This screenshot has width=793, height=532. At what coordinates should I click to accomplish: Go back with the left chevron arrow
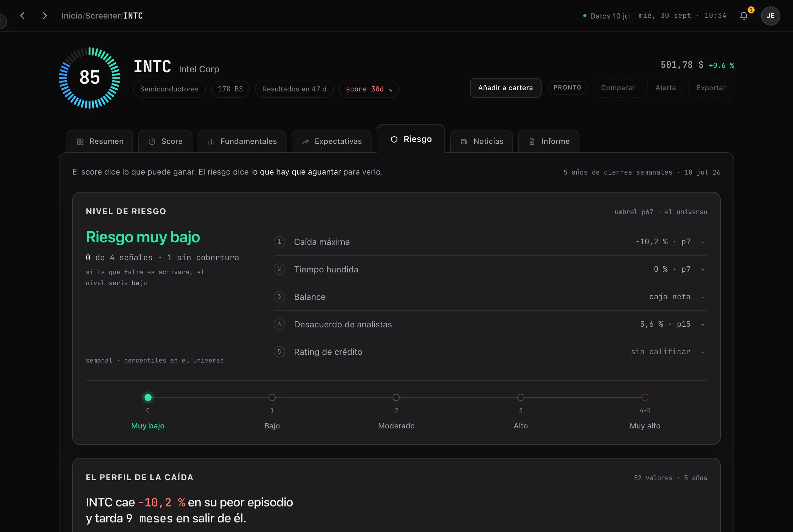pos(22,16)
